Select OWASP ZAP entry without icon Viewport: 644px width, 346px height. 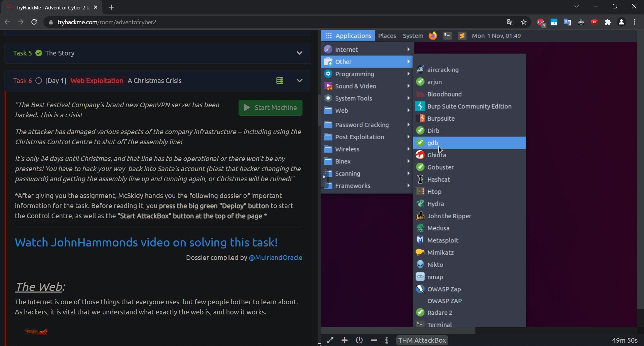click(x=469, y=301)
